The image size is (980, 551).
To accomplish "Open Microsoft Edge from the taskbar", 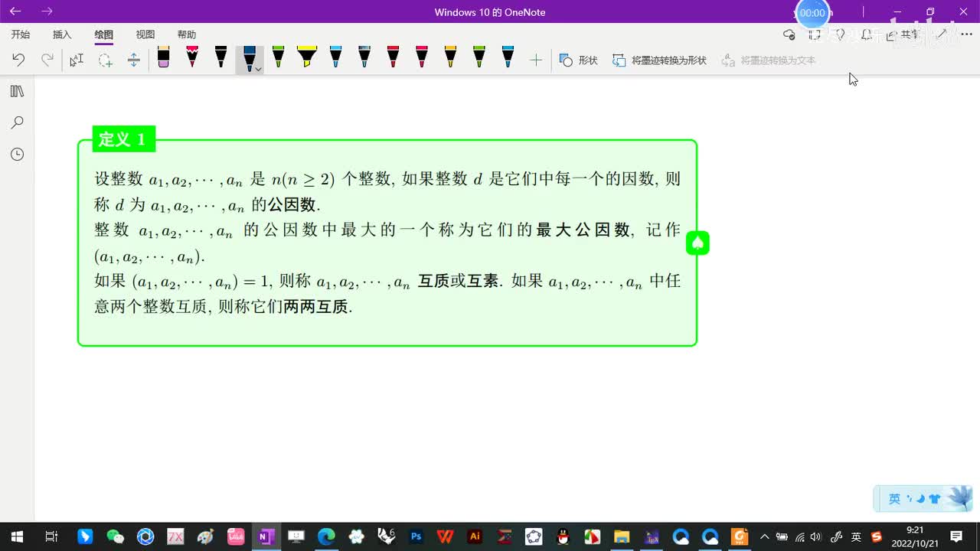I will pyautogui.click(x=326, y=536).
